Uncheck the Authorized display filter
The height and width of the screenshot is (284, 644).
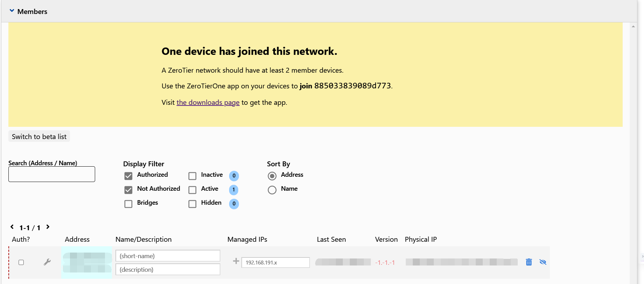click(x=128, y=176)
